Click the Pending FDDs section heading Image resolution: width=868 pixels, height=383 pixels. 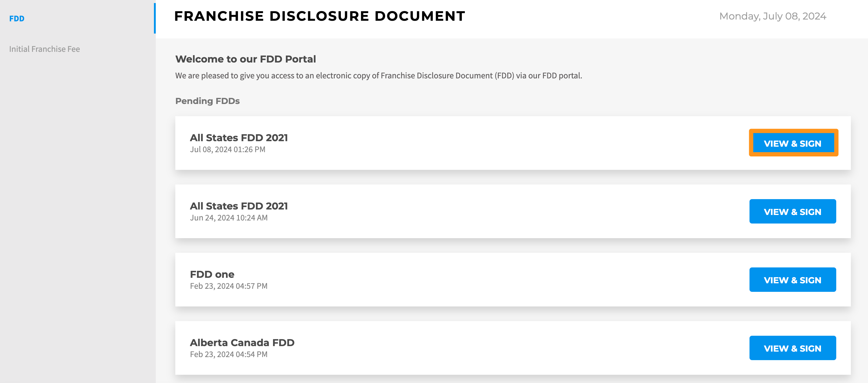208,101
